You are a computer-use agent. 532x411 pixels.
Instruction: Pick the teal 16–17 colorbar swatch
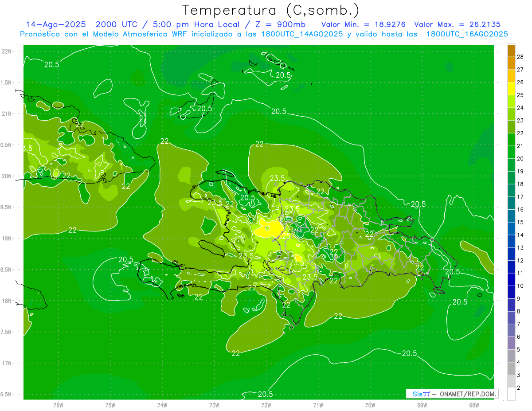[x=511, y=203]
